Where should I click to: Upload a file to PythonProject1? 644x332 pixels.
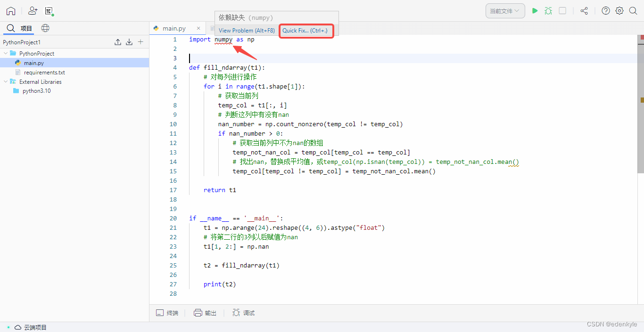click(118, 42)
